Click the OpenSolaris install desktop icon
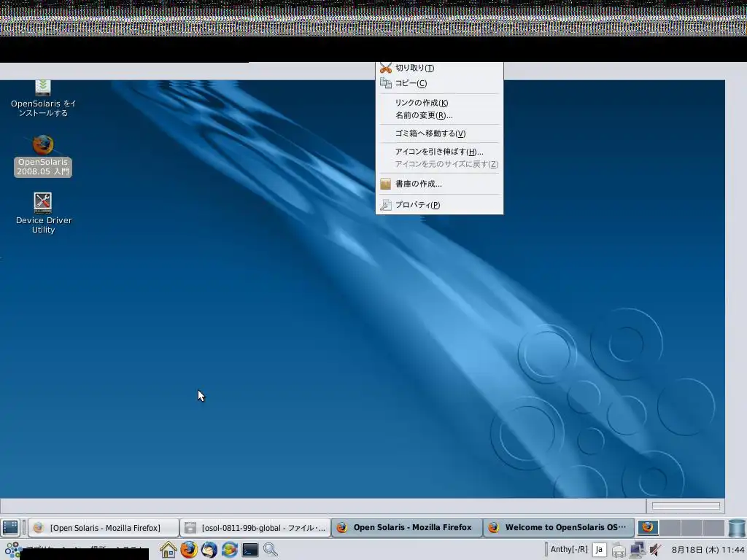747x560 pixels. 43,98
